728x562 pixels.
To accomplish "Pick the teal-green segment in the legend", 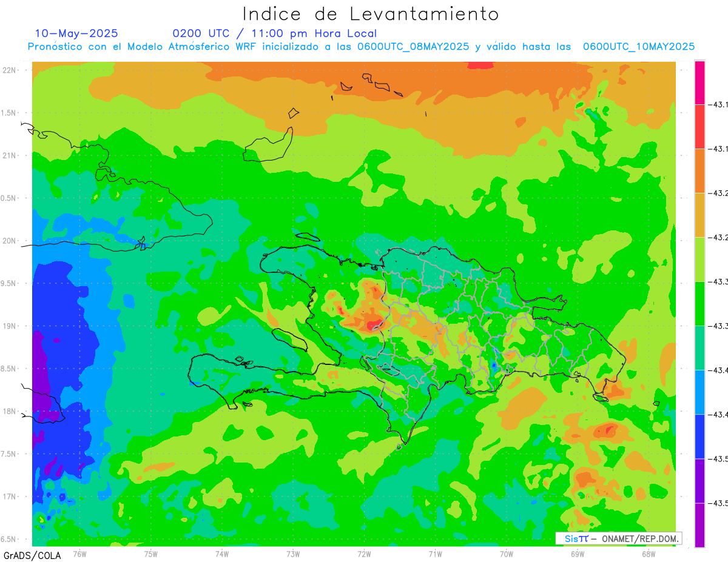I will (x=699, y=348).
